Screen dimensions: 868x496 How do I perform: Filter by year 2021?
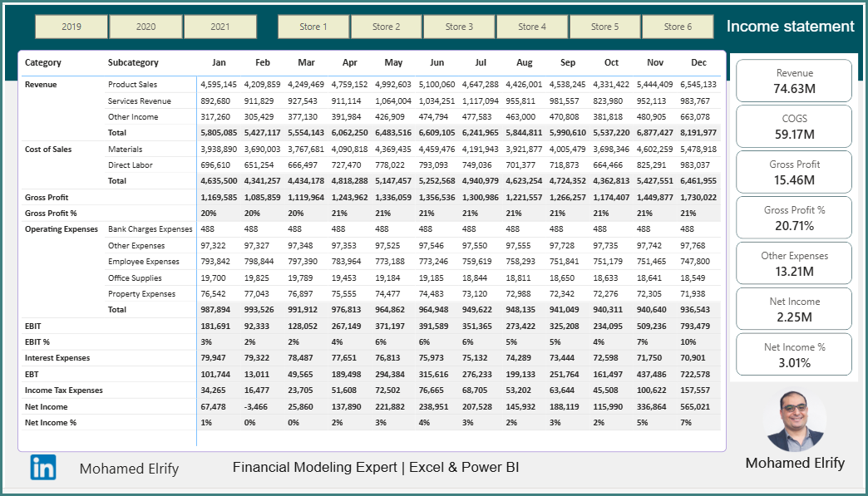click(220, 27)
